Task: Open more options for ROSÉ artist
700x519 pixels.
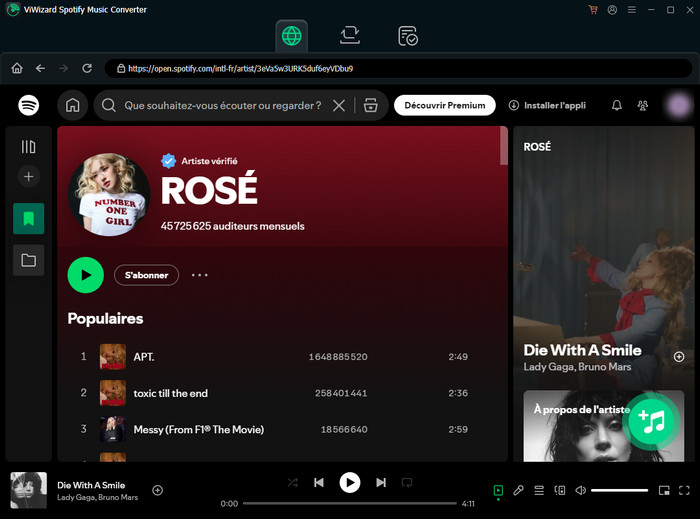Action: pos(199,275)
